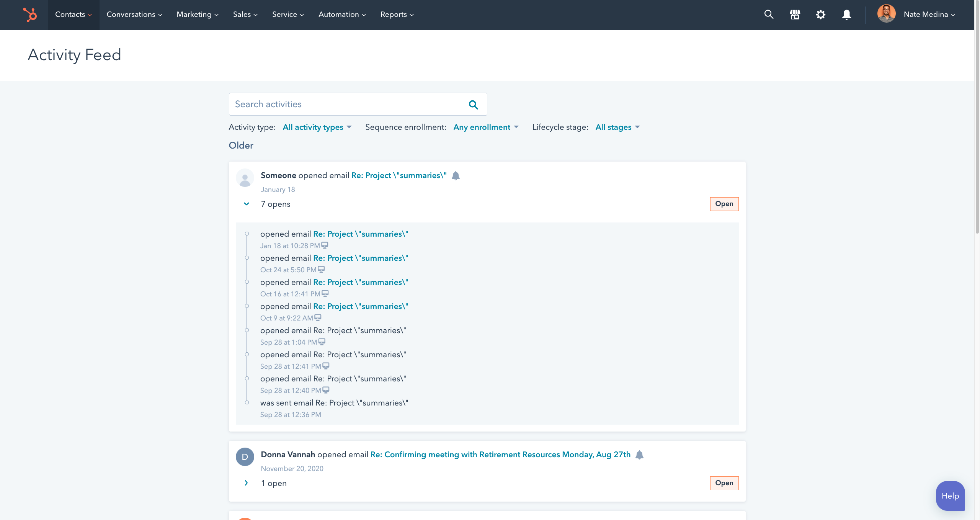The height and width of the screenshot is (520, 980).
Task: Toggle bell beside Donna Vannah activity
Action: pos(639,455)
